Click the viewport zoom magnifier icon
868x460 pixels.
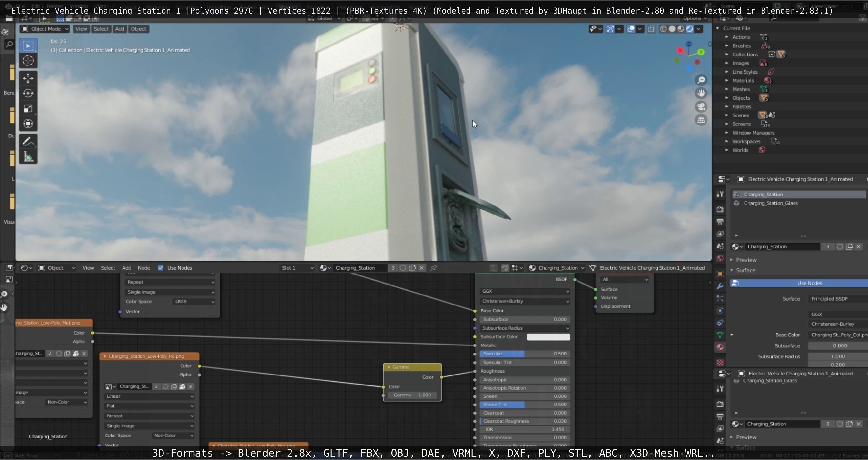pyautogui.click(x=701, y=80)
